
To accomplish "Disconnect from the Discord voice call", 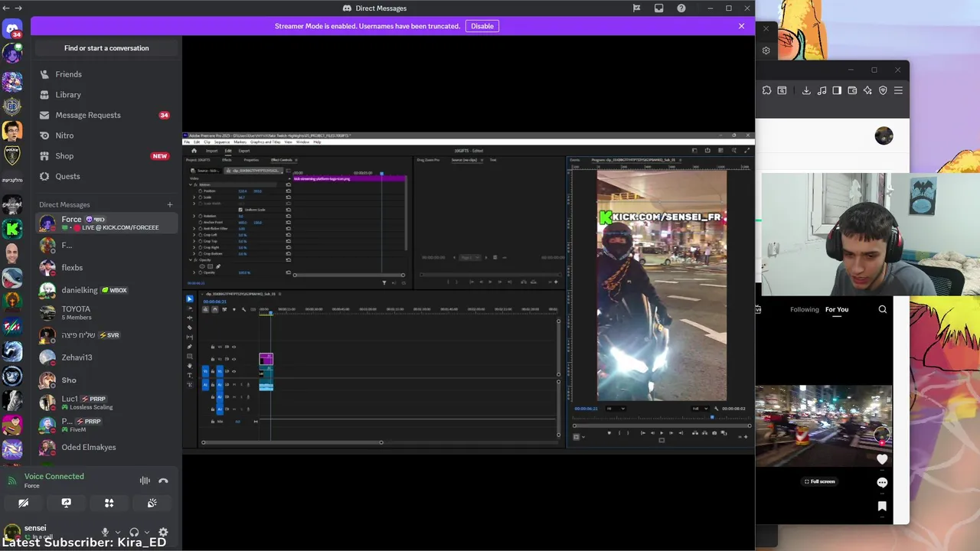I will pos(163,481).
